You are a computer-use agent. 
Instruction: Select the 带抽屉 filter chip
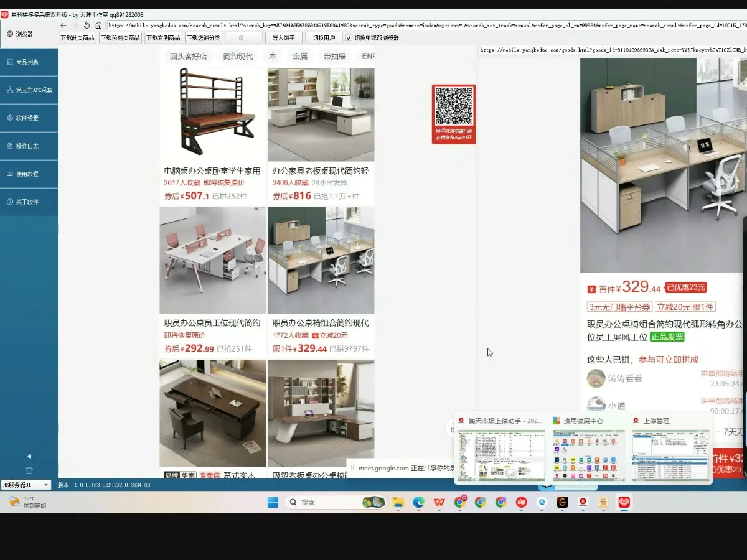click(335, 56)
